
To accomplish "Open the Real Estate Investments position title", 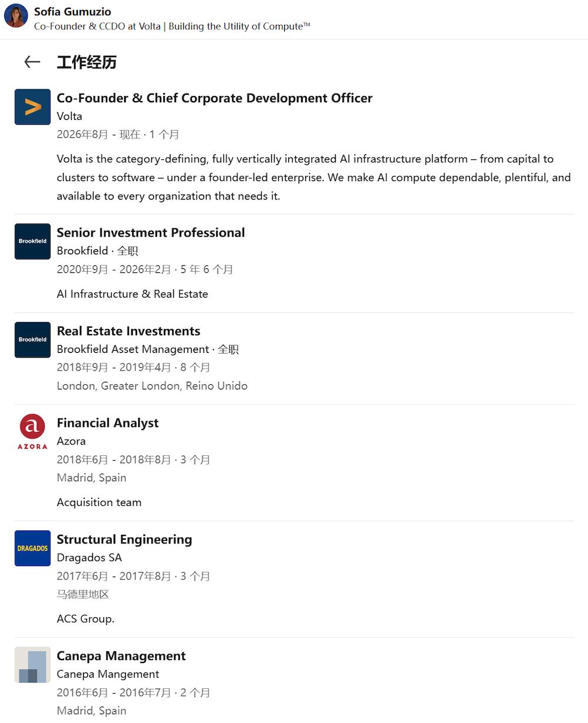I will coord(129,331).
